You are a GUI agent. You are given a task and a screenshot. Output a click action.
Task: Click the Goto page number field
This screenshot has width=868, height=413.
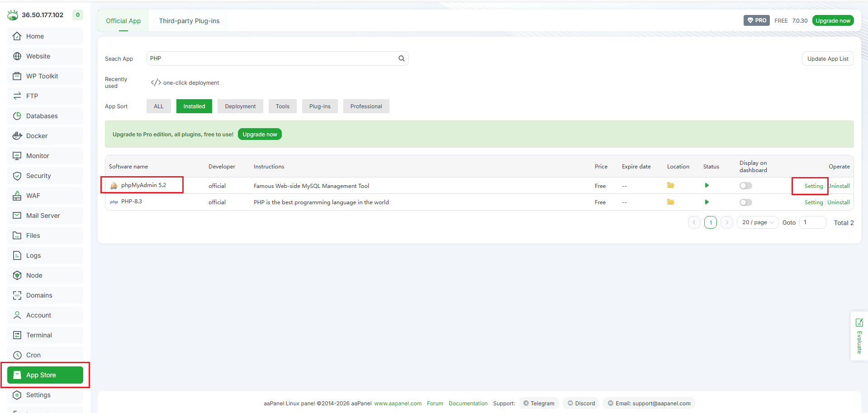(813, 222)
